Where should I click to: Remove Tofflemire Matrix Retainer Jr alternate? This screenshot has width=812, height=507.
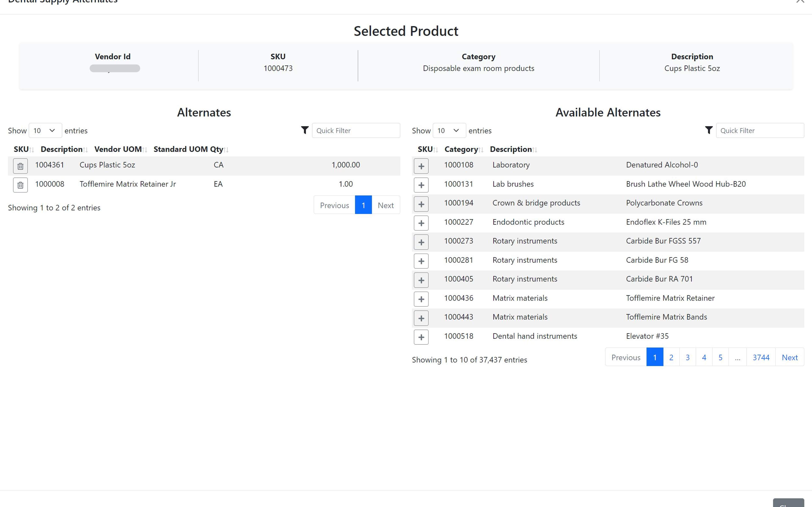[20, 185]
